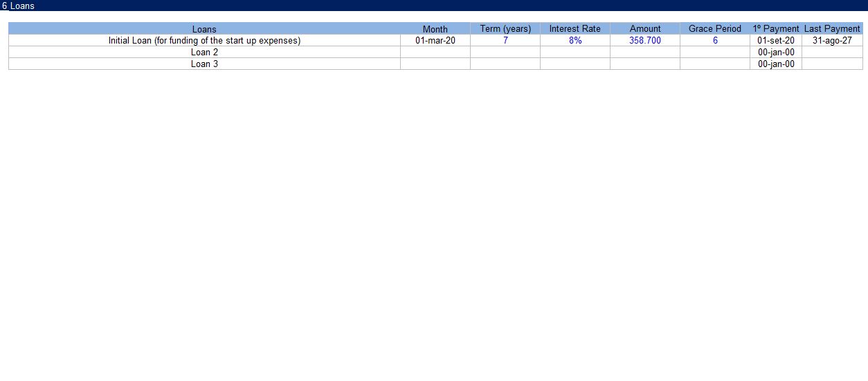Select the grace period '6' cell
This screenshot has height=381, width=868.
(715, 41)
